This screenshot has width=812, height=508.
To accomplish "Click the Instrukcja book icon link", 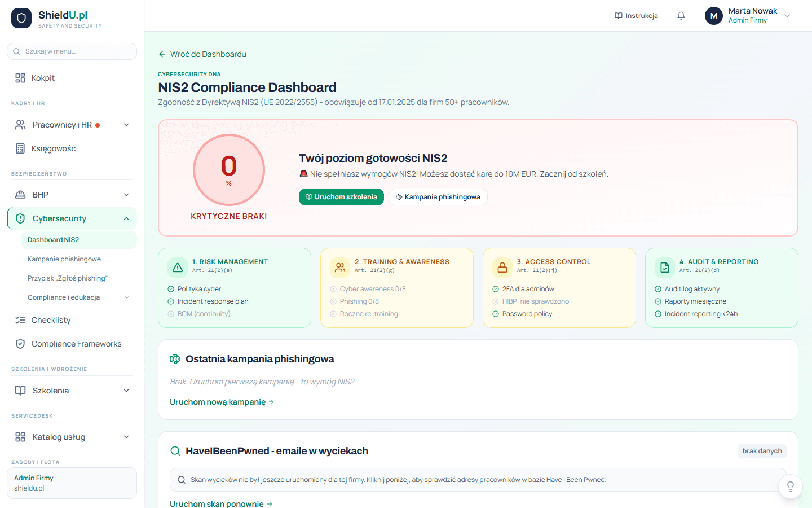I will pos(636,16).
